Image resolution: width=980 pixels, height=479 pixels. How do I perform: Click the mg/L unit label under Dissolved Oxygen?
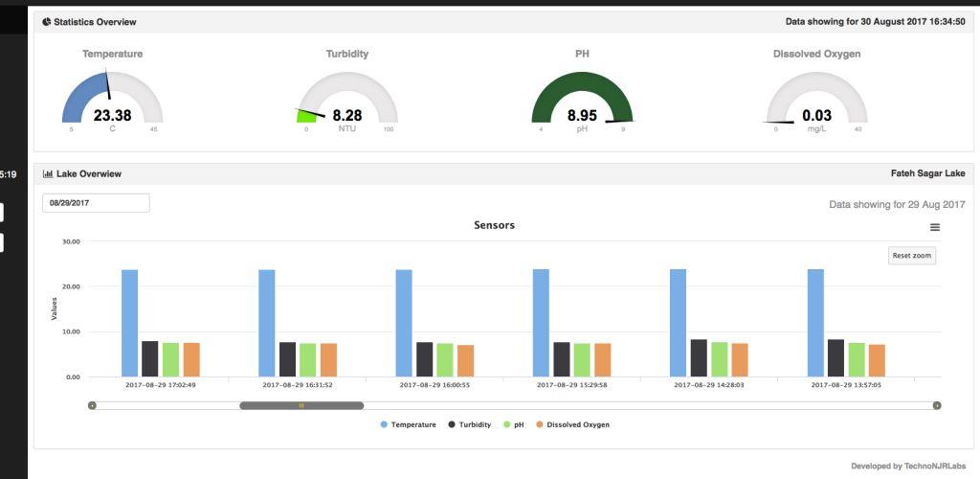pyautogui.click(x=816, y=128)
